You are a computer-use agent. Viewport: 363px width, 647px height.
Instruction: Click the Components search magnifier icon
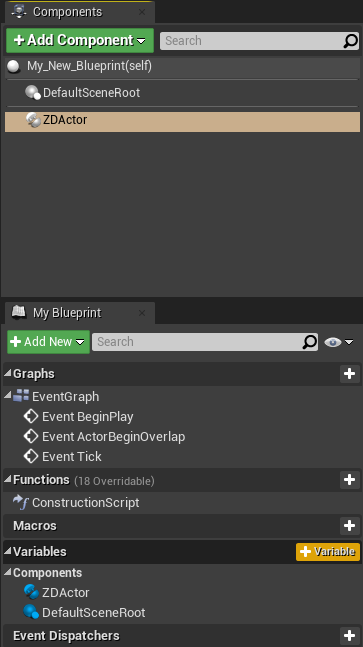pos(351,40)
